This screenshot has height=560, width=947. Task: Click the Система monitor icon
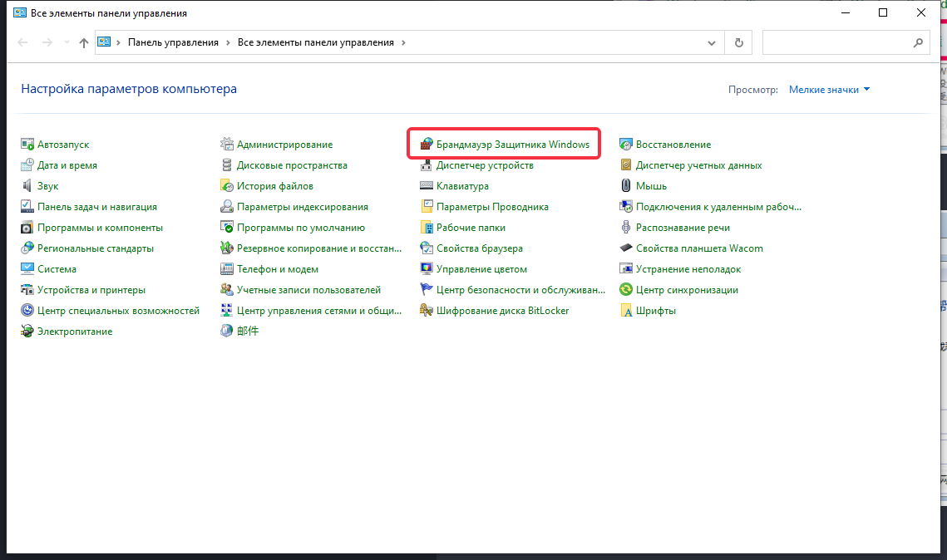27,269
